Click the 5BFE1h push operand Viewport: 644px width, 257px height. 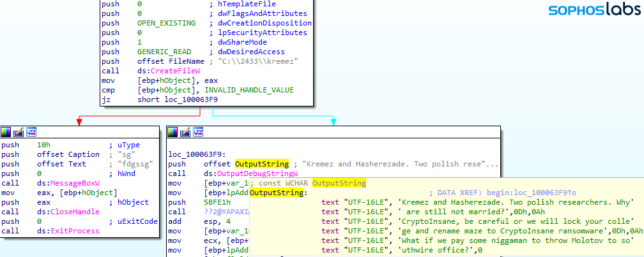point(217,202)
